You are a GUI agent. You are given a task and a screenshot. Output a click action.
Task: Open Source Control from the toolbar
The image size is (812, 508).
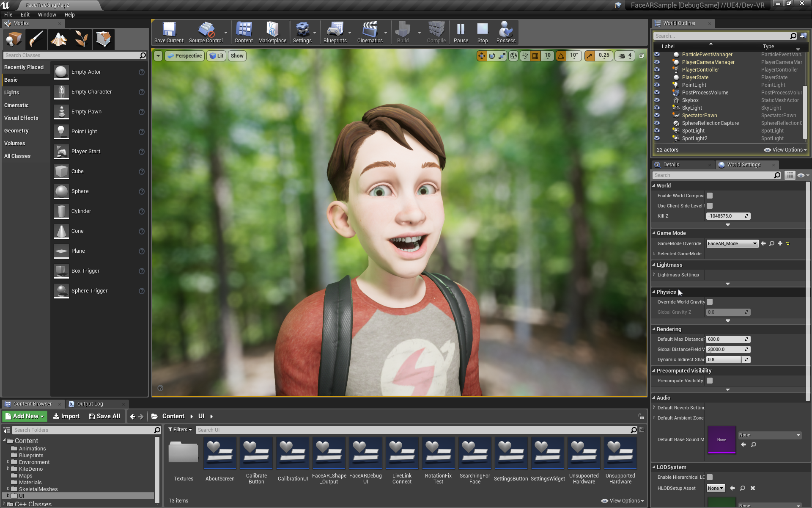[206, 32]
